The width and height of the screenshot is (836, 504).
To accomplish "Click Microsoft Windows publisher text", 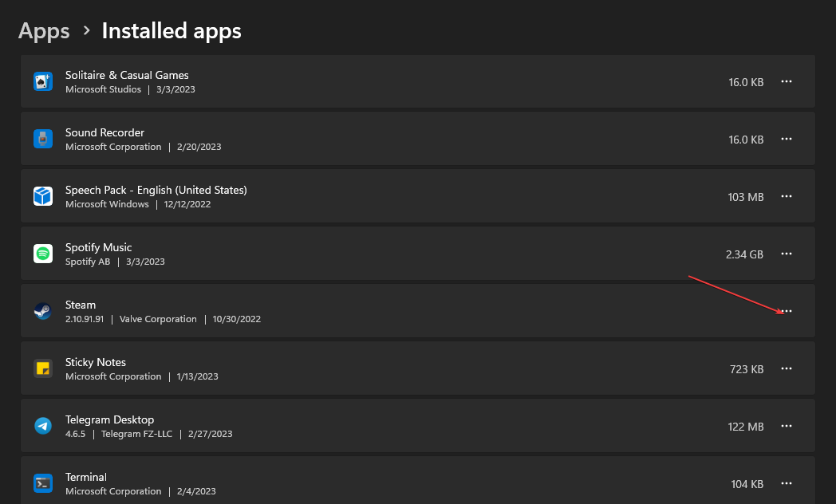I will [x=107, y=205].
